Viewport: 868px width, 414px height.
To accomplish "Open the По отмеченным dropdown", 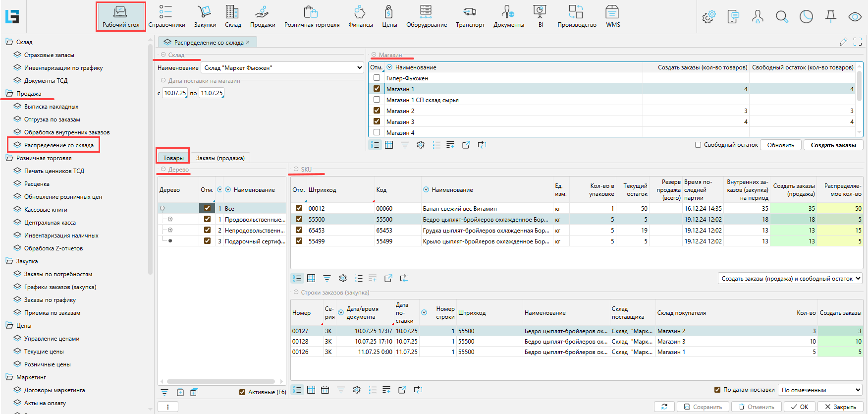I will point(820,390).
